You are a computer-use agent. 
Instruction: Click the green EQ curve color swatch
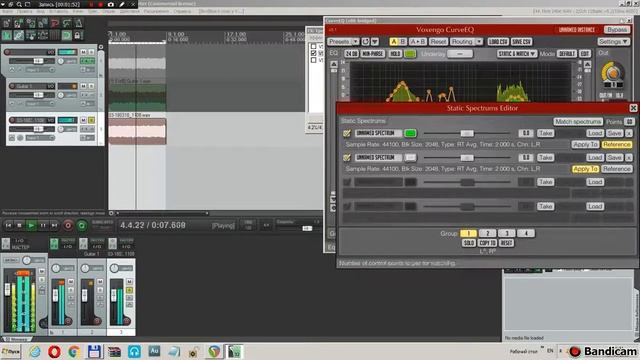(410, 54)
